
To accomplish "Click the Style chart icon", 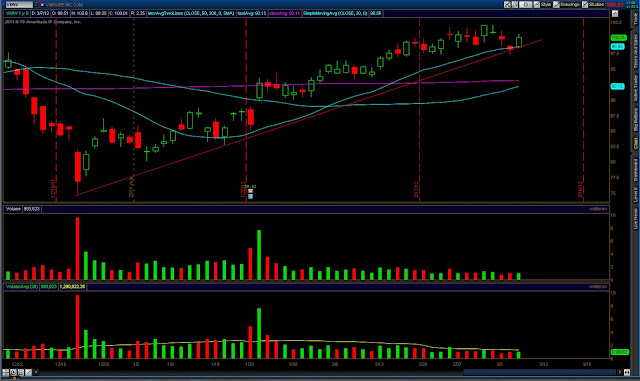I will click(x=537, y=4).
